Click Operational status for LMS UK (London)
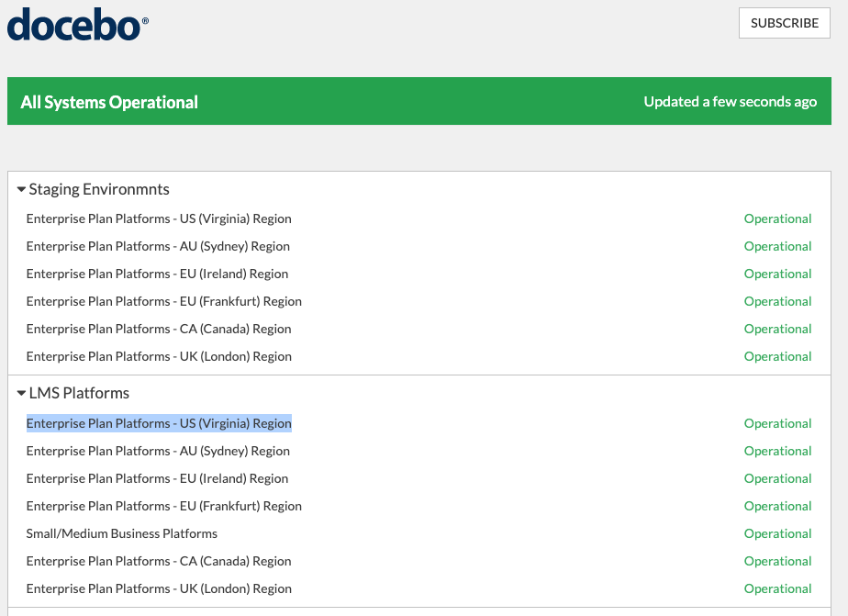Screen dimensions: 848x616 coord(777,588)
